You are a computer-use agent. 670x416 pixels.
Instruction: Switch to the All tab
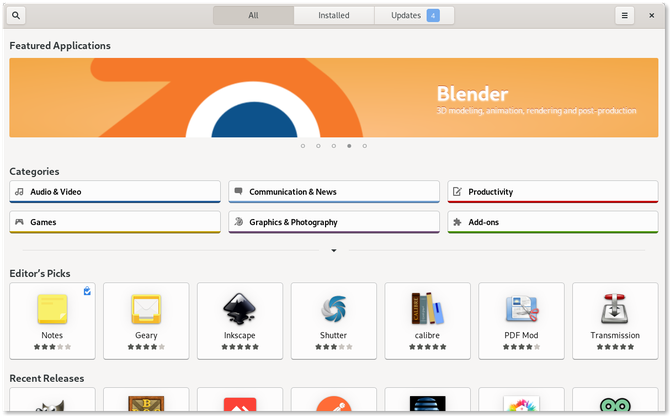click(x=253, y=15)
